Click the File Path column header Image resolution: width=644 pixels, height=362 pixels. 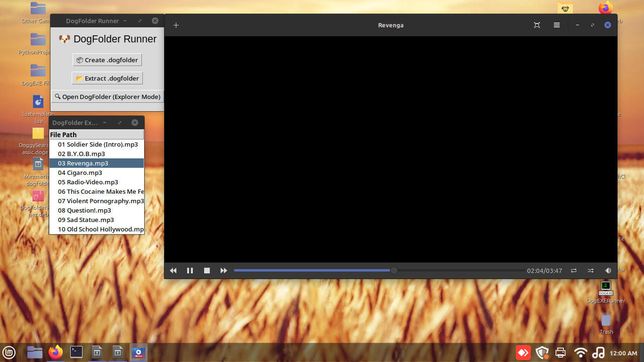97,135
